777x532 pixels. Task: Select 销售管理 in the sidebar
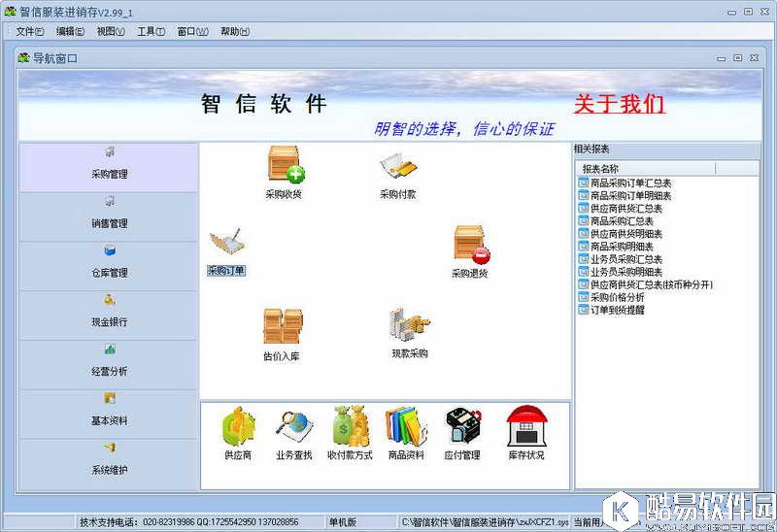[x=109, y=216]
